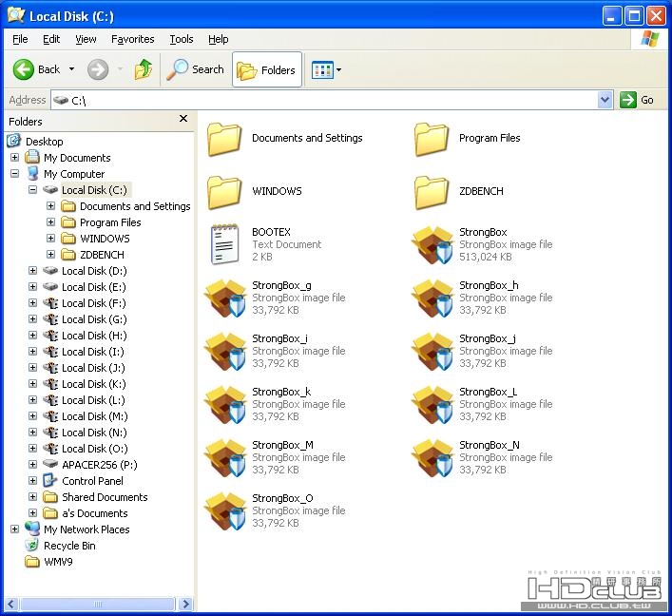
Task: Expand Local Disk (M:) tree node
Action: point(33,415)
